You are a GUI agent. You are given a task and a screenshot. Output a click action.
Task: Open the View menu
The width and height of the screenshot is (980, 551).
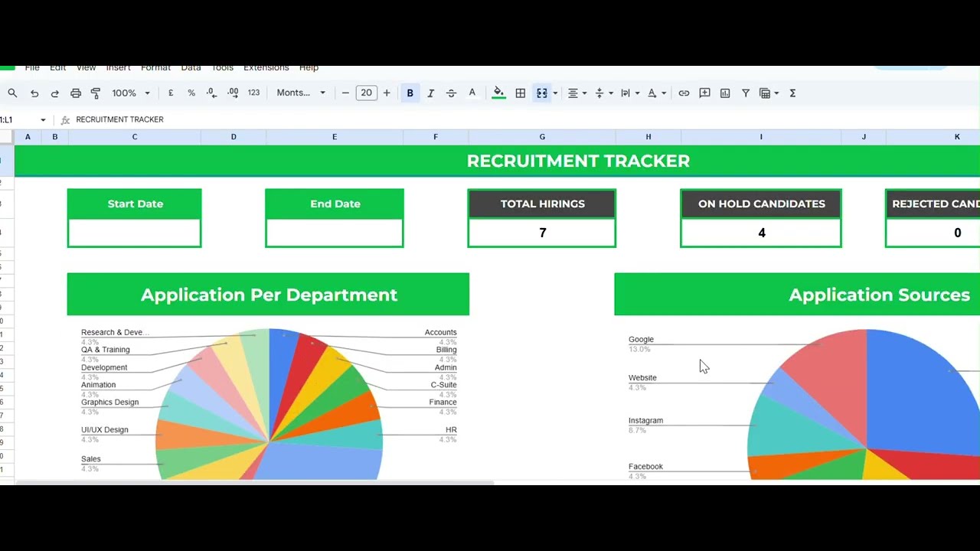pyautogui.click(x=86, y=68)
